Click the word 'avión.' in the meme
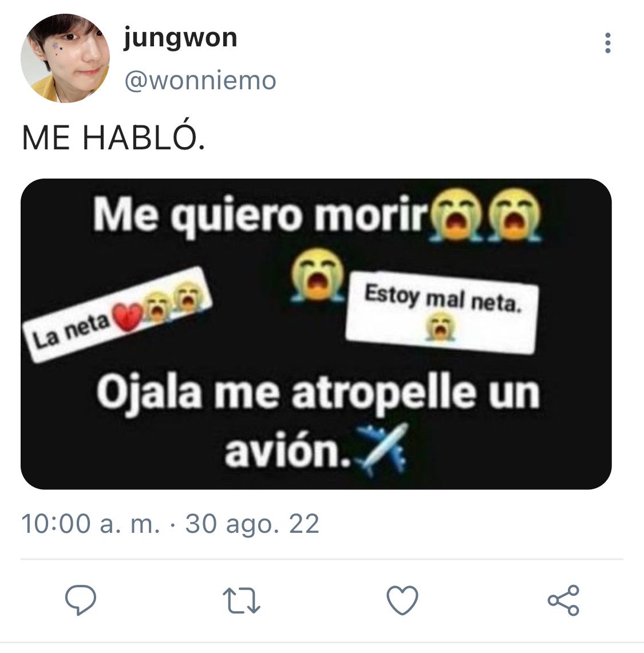Image resolution: width=644 pixels, height=653 pixels. click(287, 452)
